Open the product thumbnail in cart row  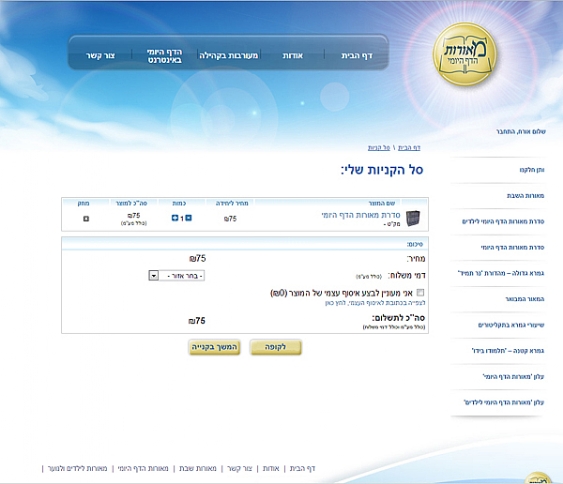point(413,218)
